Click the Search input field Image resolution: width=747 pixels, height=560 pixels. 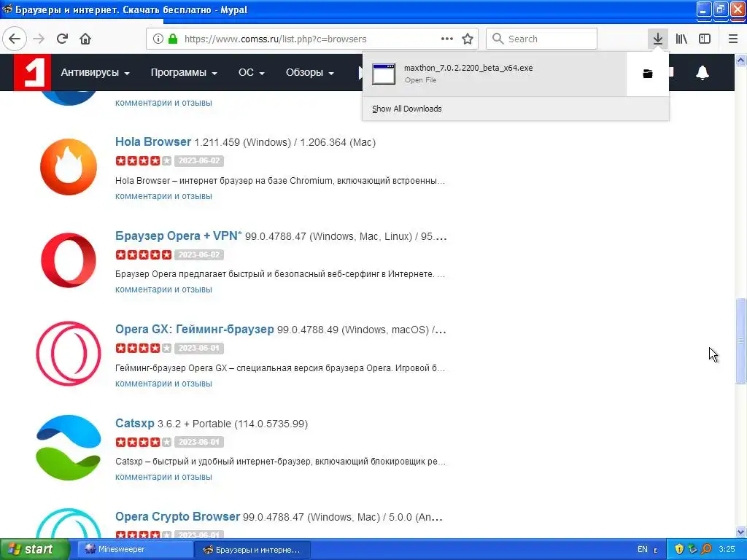541,39
